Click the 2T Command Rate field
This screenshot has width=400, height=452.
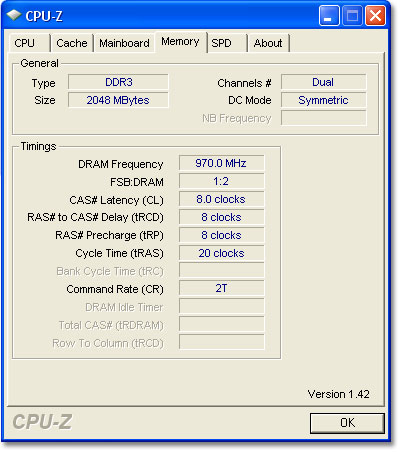tap(221, 288)
